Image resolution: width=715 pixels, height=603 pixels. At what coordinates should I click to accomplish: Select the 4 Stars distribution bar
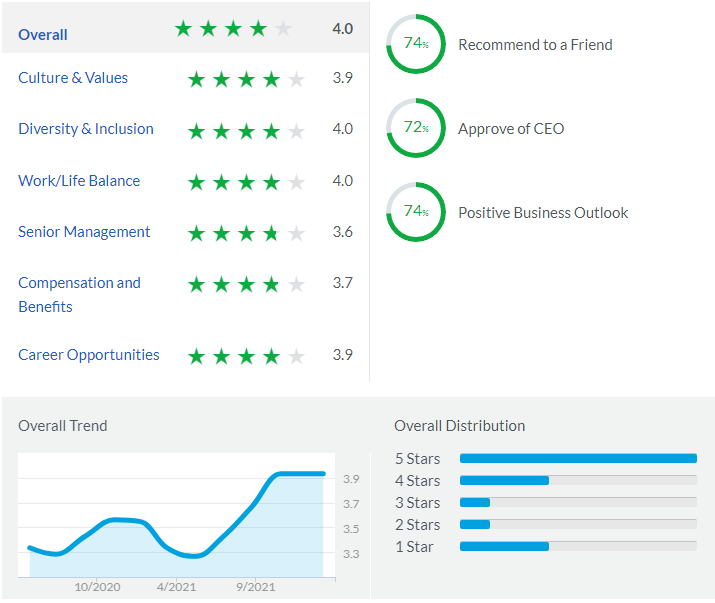(578, 480)
